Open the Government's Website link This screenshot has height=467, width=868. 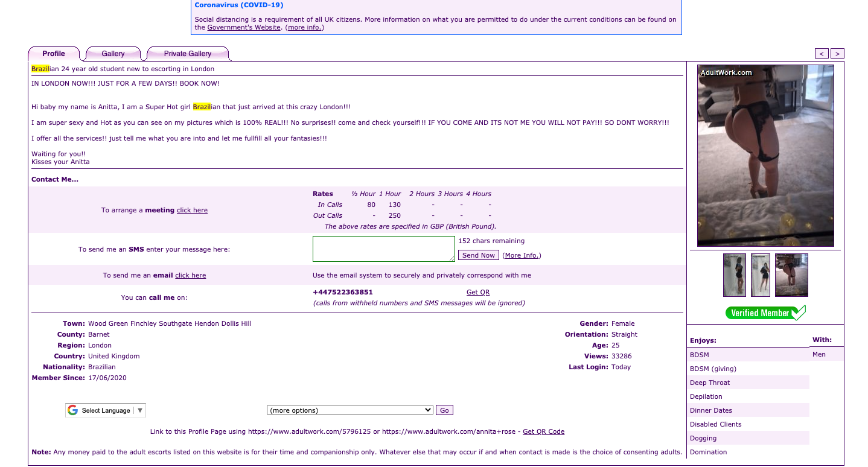coord(244,27)
